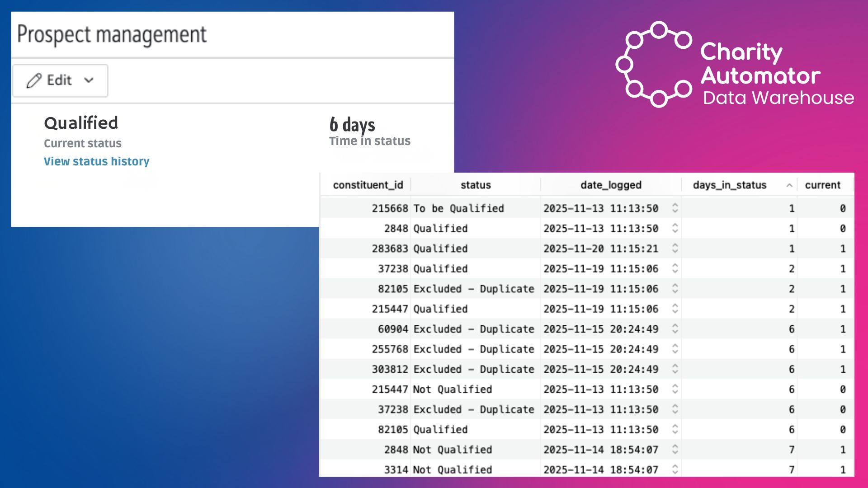Click the current column header

pos(822,185)
